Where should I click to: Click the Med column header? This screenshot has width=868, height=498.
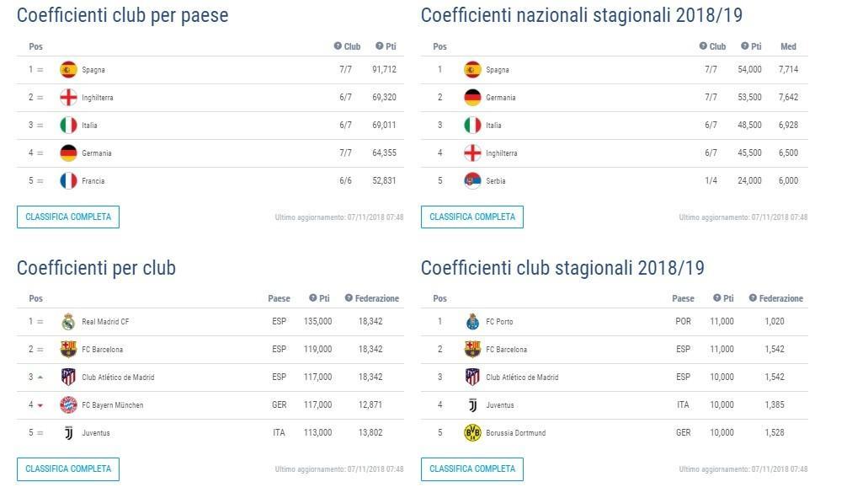pos(788,46)
